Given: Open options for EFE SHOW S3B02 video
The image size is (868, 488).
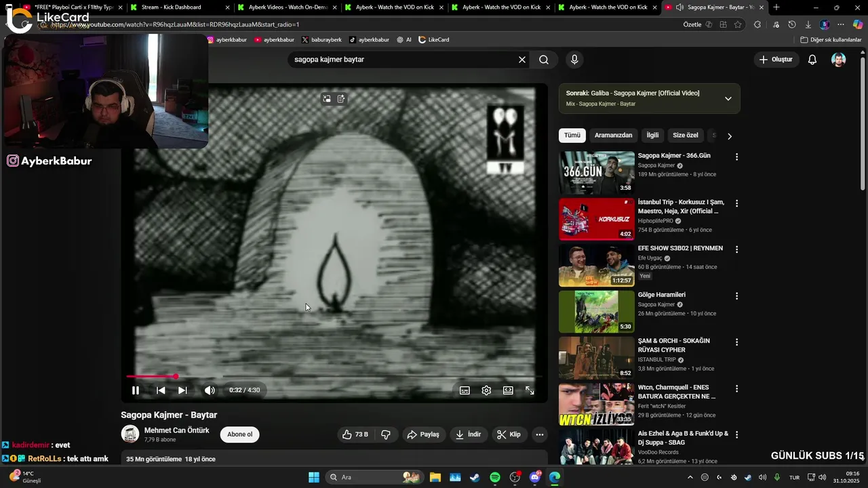Looking at the screenshot, I should point(736,249).
